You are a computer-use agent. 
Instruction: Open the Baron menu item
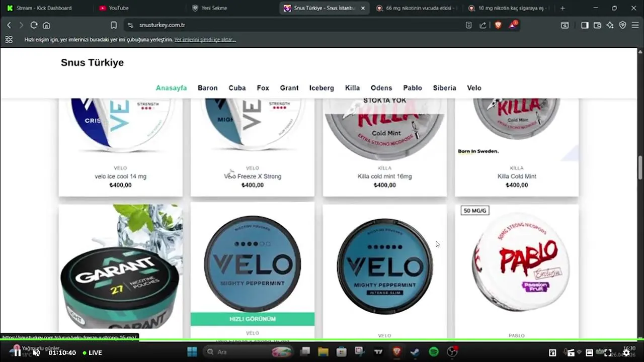[208, 88]
